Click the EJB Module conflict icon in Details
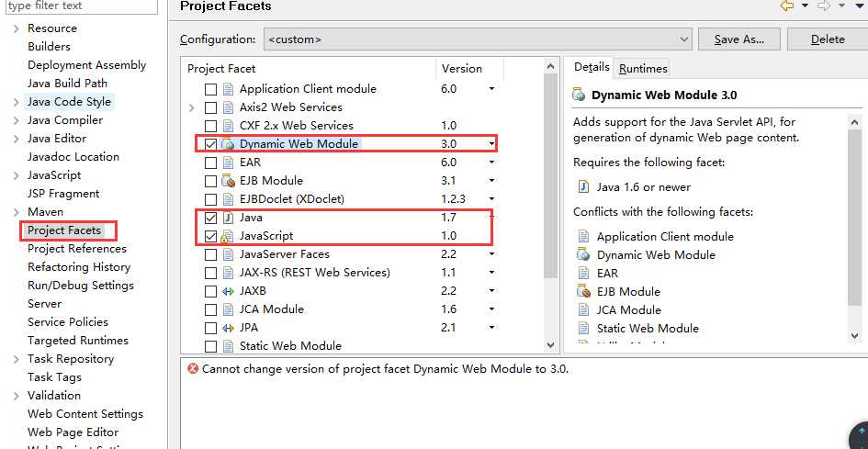The width and height of the screenshot is (868, 449). click(x=583, y=291)
